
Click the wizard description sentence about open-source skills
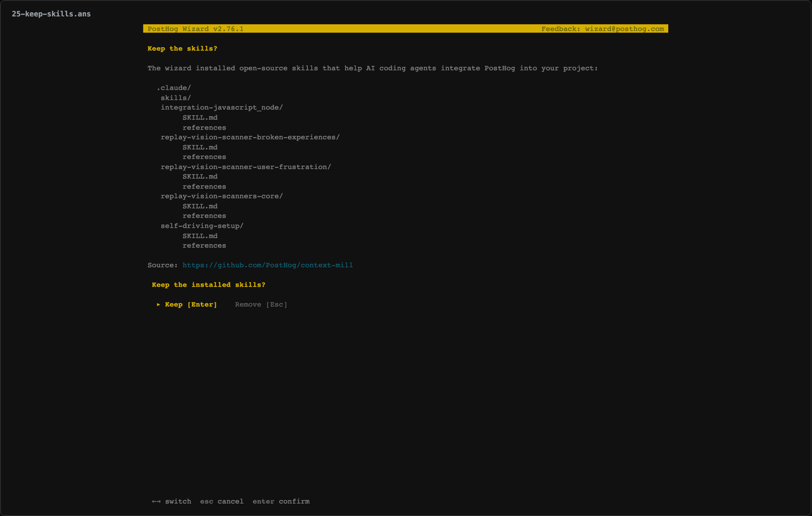point(372,68)
